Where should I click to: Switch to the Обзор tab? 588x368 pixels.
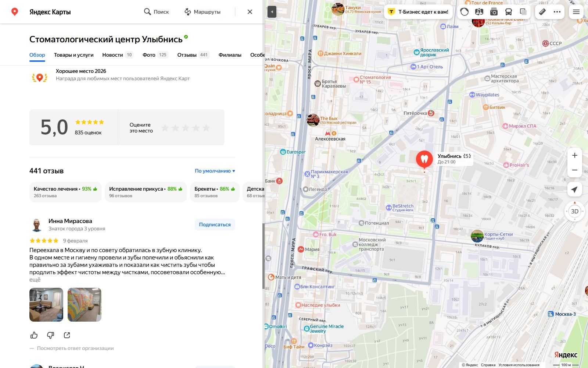pyautogui.click(x=37, y=55)
